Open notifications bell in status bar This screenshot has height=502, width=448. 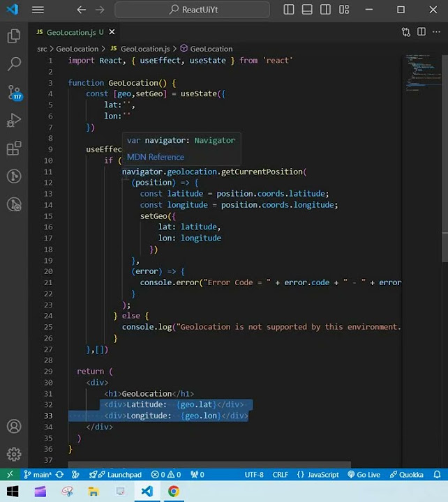[x=437, y=475]
